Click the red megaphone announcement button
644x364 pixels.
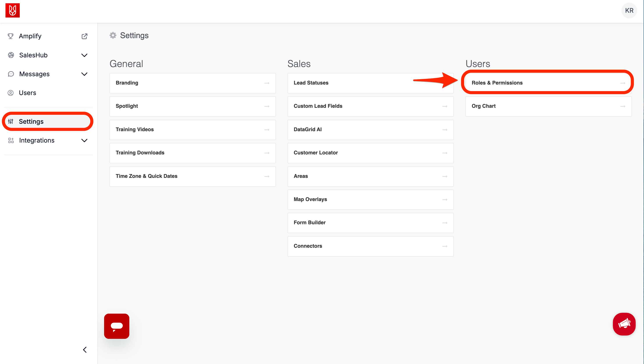tap(624, 324)
